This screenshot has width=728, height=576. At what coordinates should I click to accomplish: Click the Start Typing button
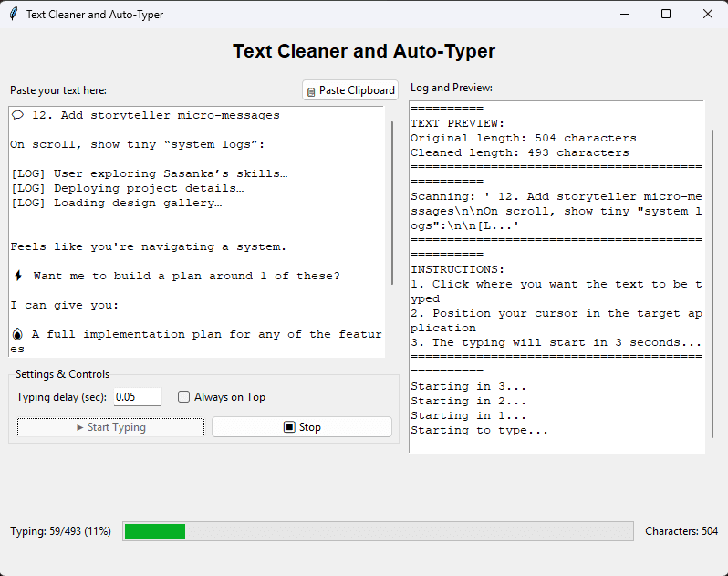[x=111, y=427]
